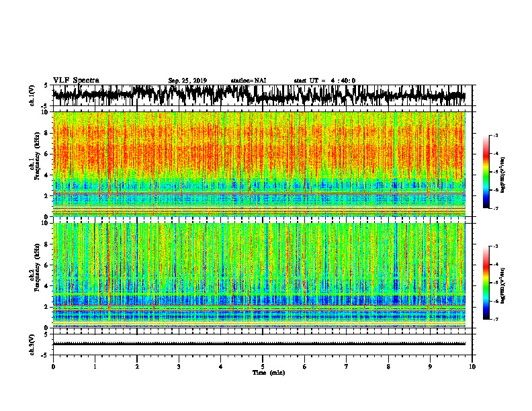Click the "-3" label on ch.2 color scale

[496, 246]
